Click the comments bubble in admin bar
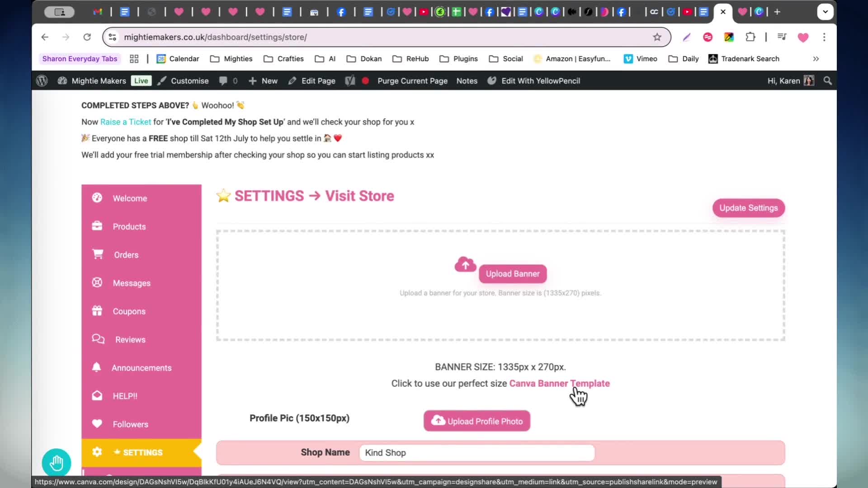Image resolution: width=868 pixels, height=488 pixels. click(x=223, y=81)
